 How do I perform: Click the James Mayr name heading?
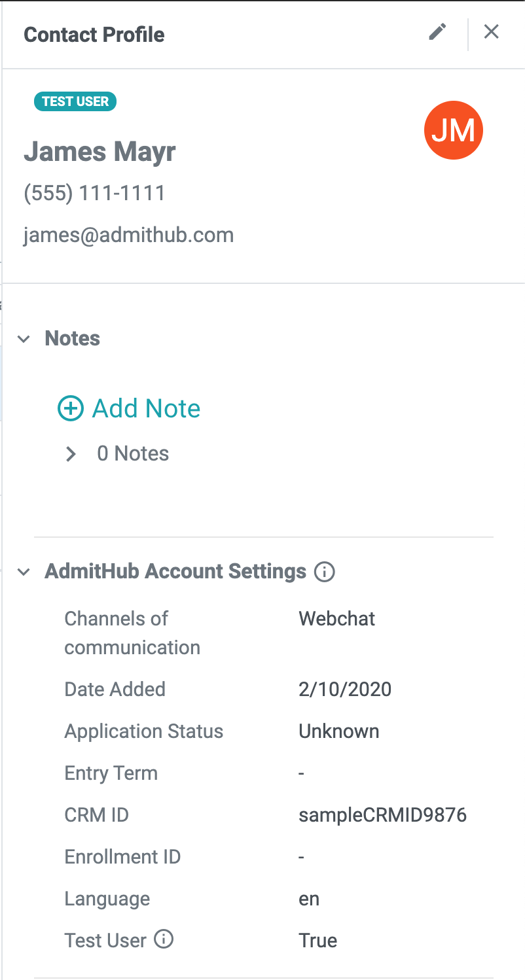[x=100, y=152]
